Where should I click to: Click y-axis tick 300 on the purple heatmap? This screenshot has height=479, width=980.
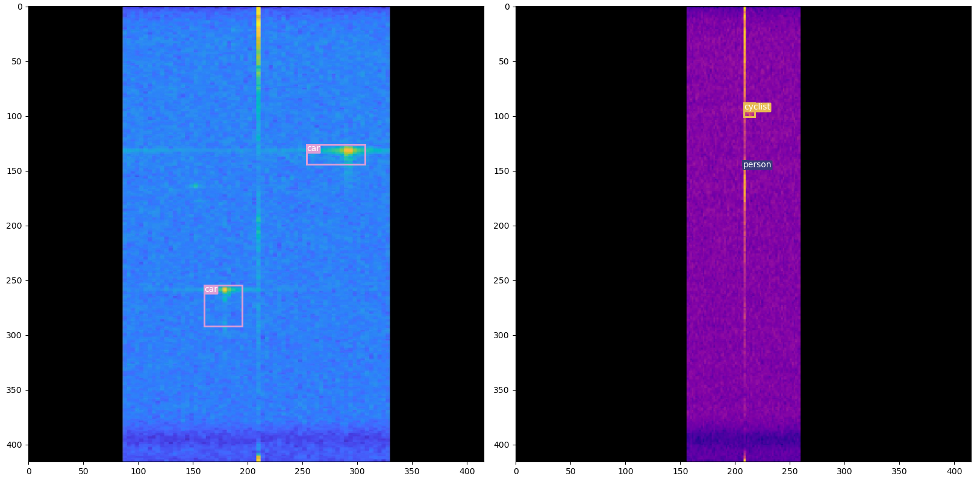pos(501,335)
